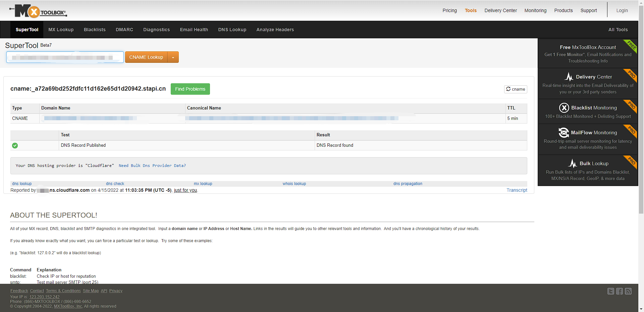The image size is (644, 312).
Task: Open Tools in top menu
Action: pos(471,10)
